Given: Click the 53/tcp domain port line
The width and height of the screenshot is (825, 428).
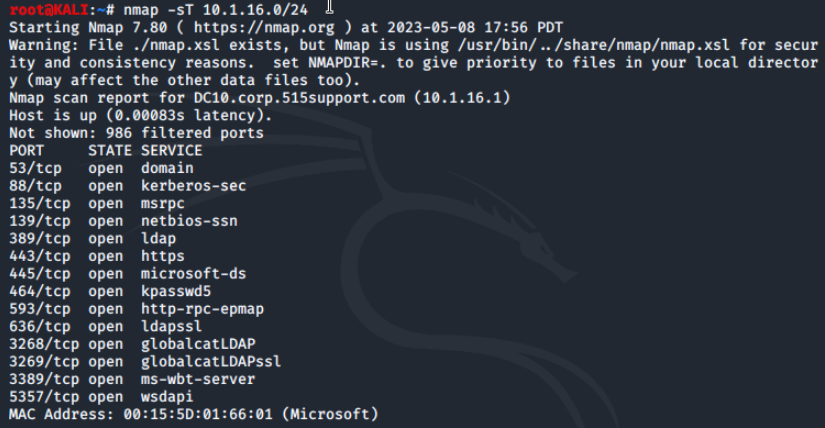Looking at the screenshot, I should [x=102, y=168].
